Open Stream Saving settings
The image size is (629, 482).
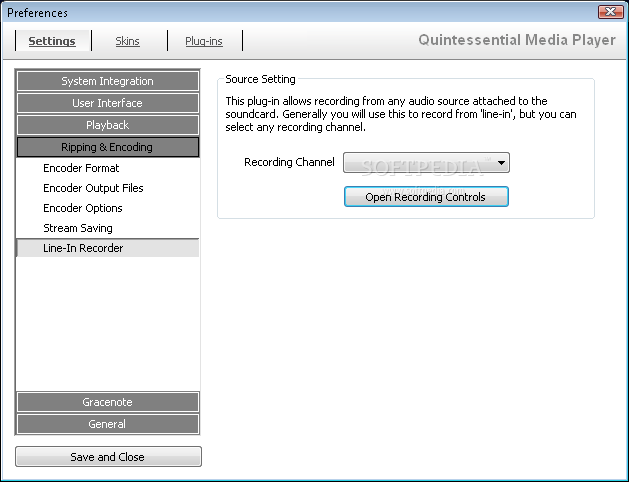pos(108,228)
